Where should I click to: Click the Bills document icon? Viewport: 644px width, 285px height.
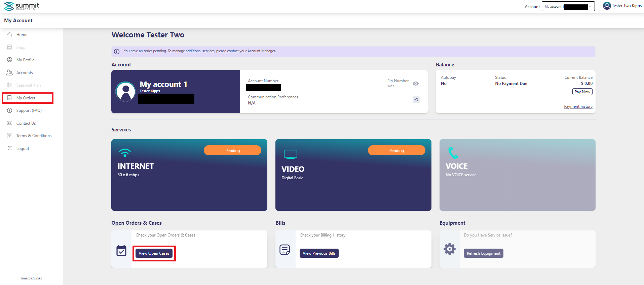[x=285, y=250]
